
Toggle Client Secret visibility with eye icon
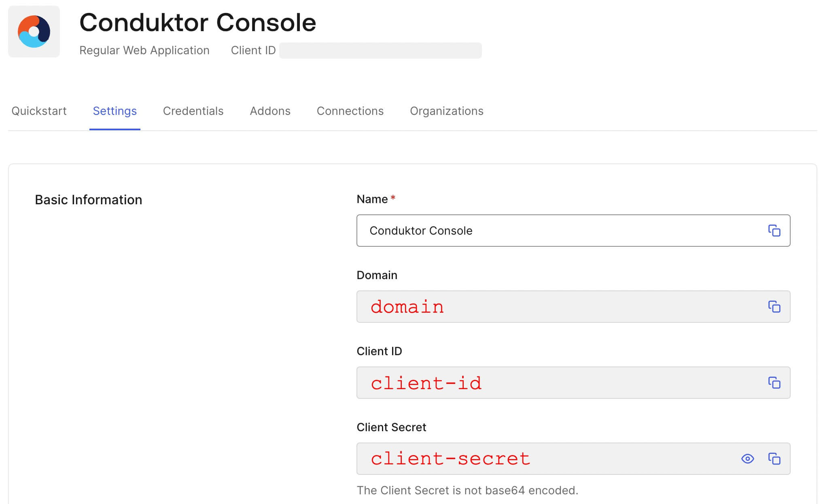748,459
